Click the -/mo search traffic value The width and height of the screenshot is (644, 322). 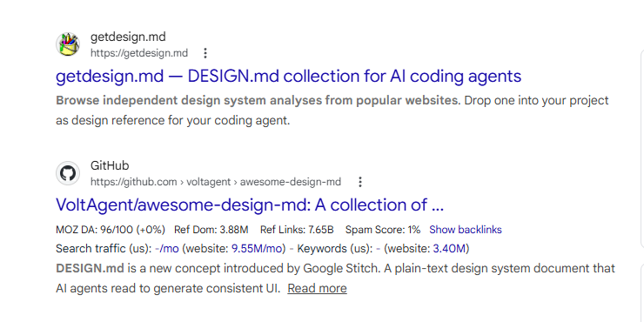click(x=167, y=249)
